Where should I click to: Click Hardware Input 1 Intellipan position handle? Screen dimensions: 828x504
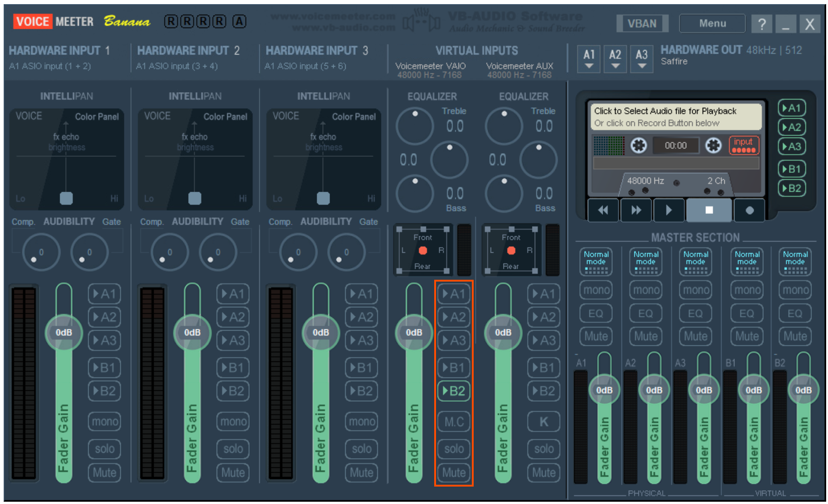[x=67, y=198]
